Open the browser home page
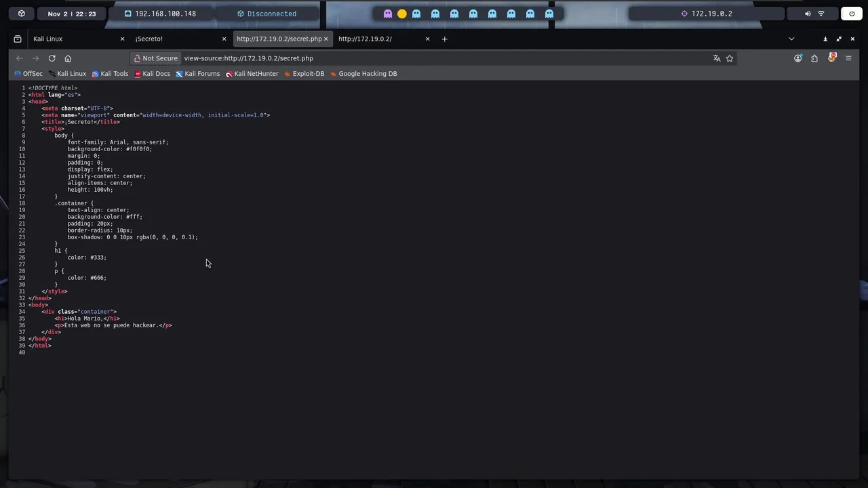This screenshot has height=488, width=868. [68, 58]
